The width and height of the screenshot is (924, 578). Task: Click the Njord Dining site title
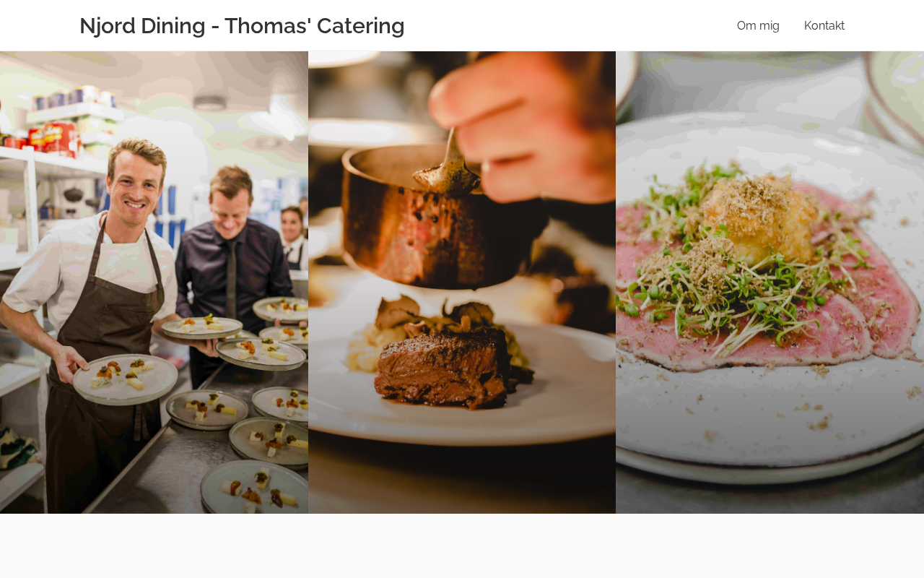(242, 26)
